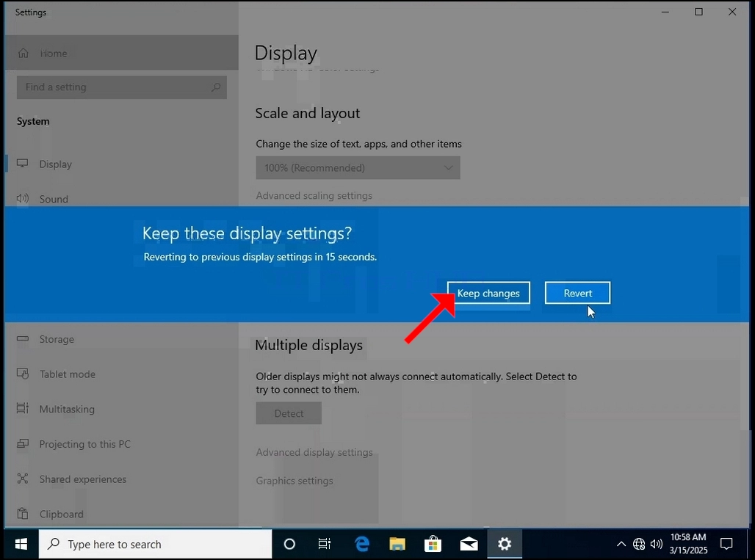This screenshot has height=560, width=755.
Task: Click the Home house icon
Action: tap(23, 53)
